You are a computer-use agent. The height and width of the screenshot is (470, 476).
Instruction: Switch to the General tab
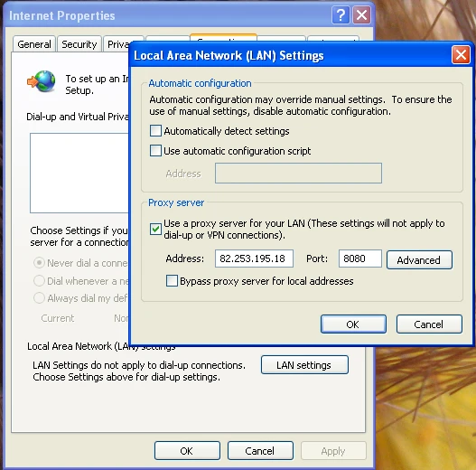(34, 44)
